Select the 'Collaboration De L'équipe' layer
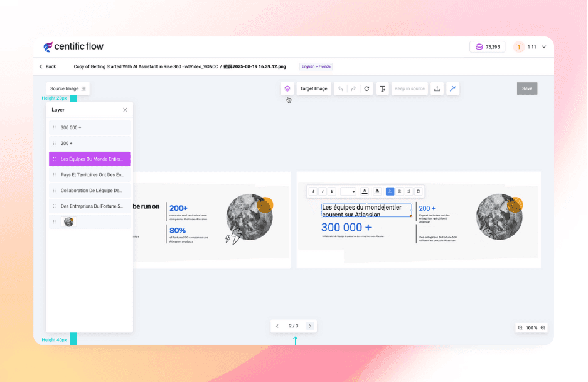588x382 pixels. [90, 191]
